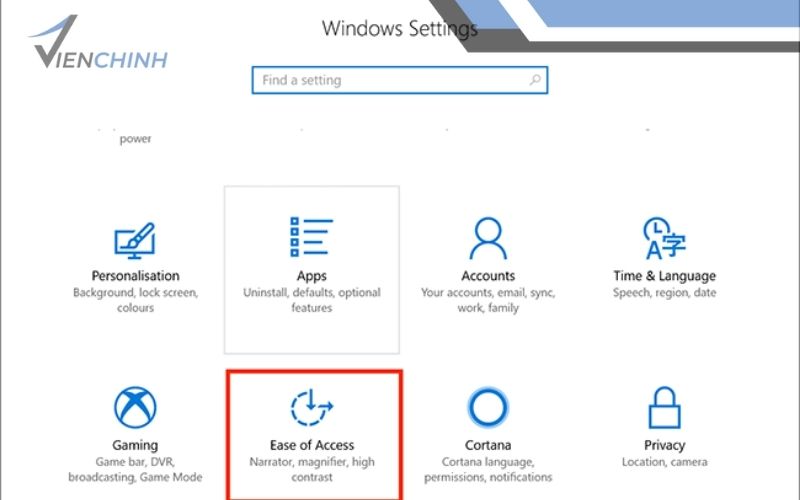Open the Personalisation settings icon

pos(135,240)
